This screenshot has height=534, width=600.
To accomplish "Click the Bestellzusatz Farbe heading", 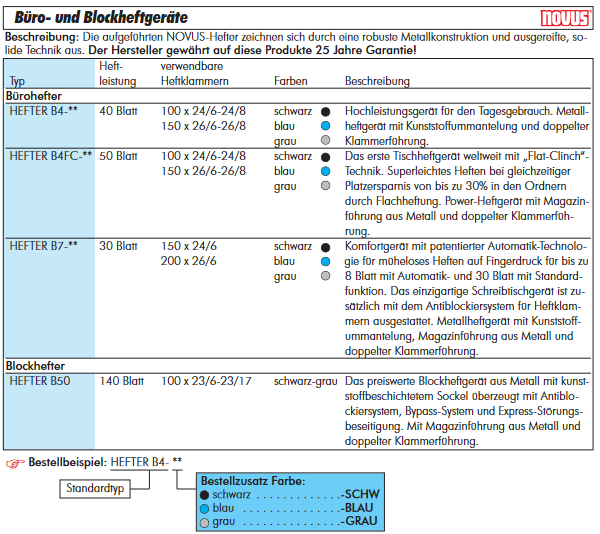I will point(253,480).
